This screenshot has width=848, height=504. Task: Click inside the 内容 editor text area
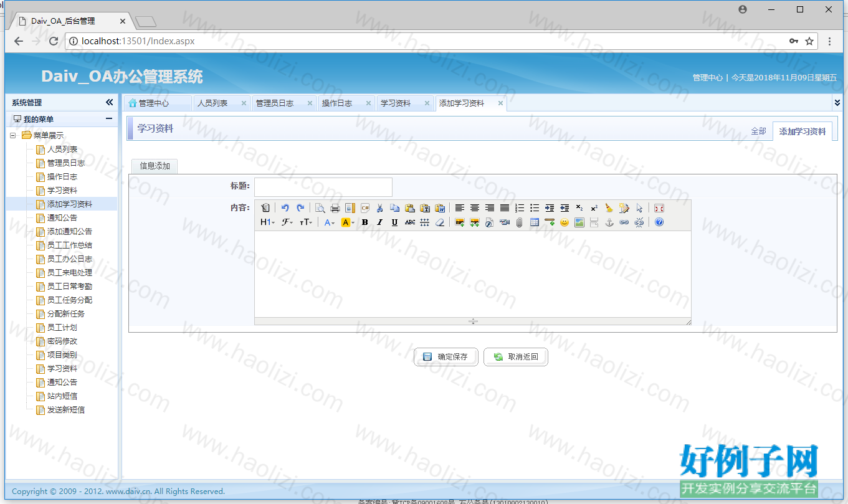pos(473,274)
